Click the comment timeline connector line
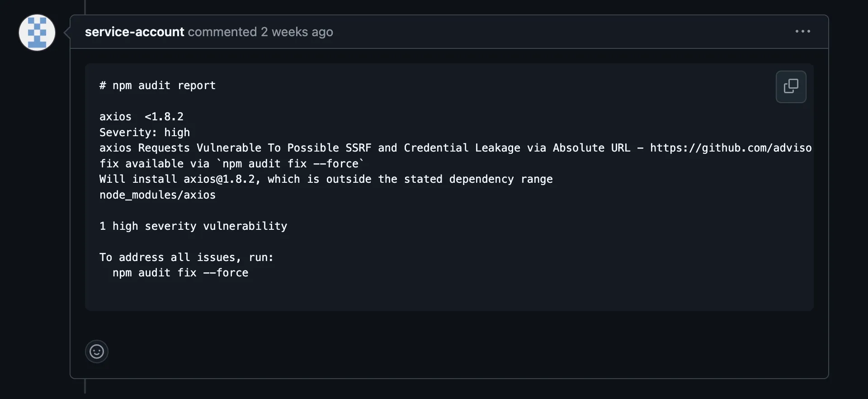The image size is (868, 399). pos(85,387)
